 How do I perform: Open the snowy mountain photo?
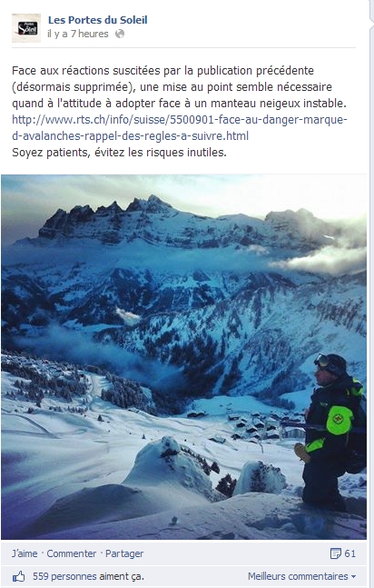tap(183, 356)
